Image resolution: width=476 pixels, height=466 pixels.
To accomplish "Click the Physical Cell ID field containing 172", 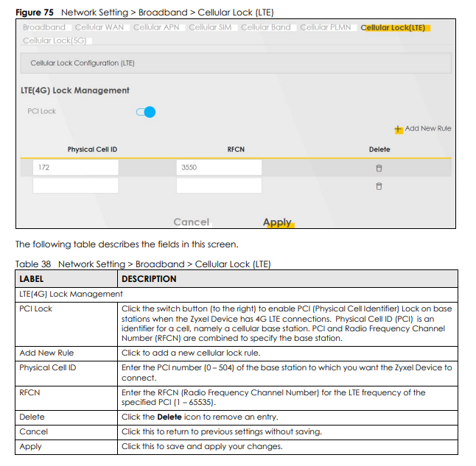I will [75, 168].
